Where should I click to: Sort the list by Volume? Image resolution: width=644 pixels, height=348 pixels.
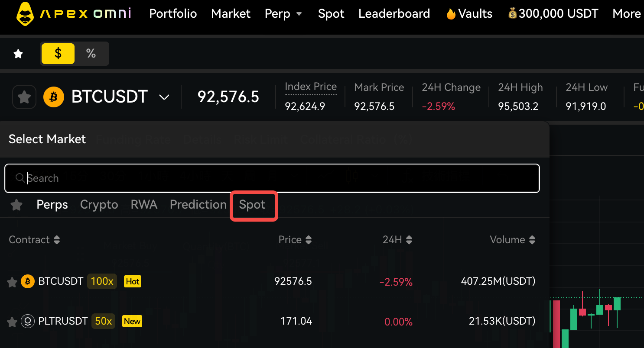(512, 240)
